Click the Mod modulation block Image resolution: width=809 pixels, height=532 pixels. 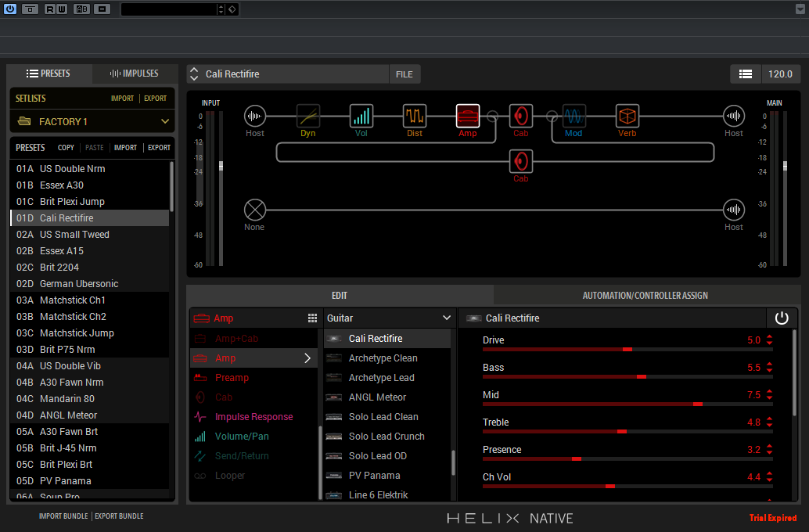click(x=573, y=116)
